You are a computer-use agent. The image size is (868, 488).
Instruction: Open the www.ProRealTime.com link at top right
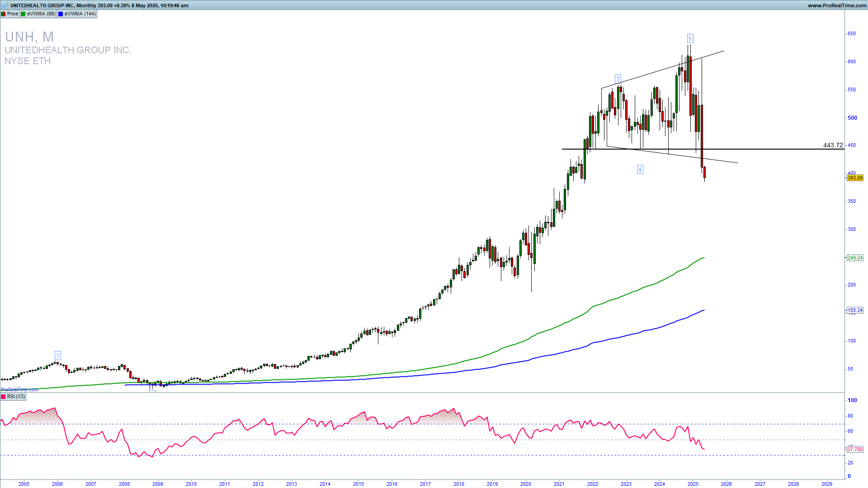coord(837,5)
